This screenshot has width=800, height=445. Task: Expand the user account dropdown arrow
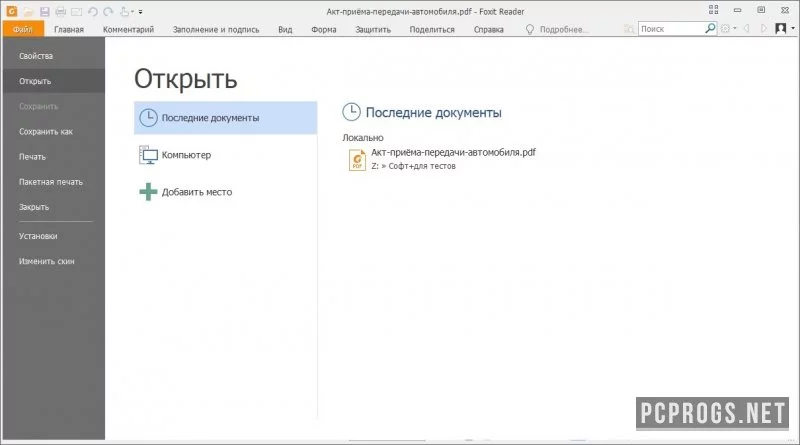tap(793, 29)
